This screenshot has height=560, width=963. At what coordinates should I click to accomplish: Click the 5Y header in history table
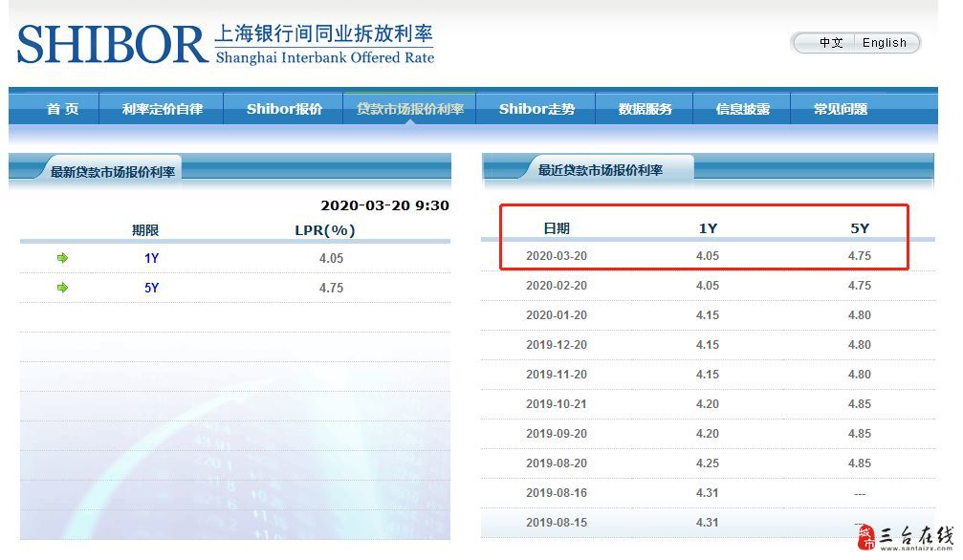tap(859, 228)
